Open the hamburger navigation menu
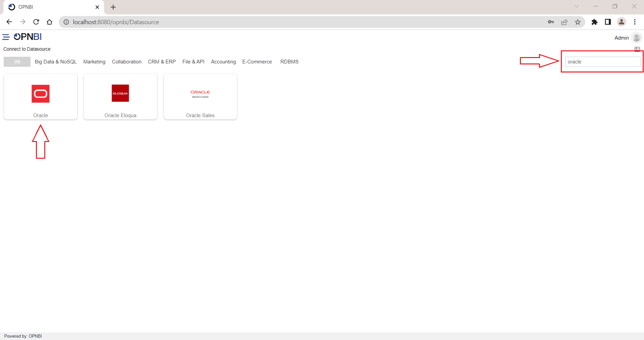The height and width of the screenshot is (340, 644). click(6, 37)
